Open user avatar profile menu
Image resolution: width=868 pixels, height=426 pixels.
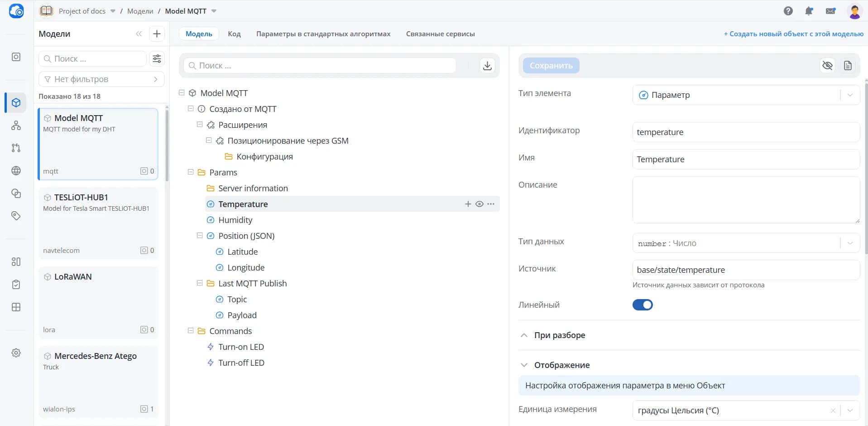pyautogui.click(x=854, y=11)
